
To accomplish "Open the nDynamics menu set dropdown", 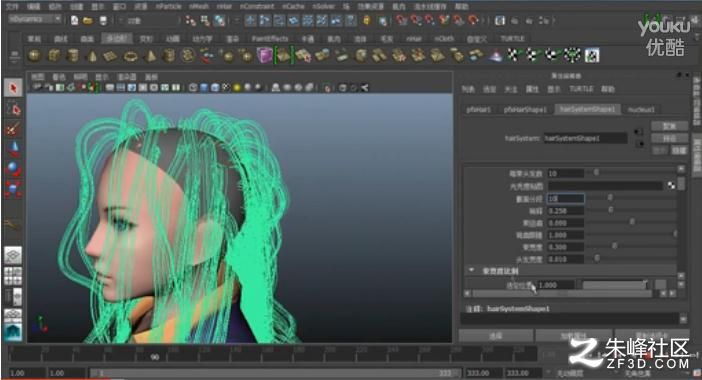I will [35, 19].
